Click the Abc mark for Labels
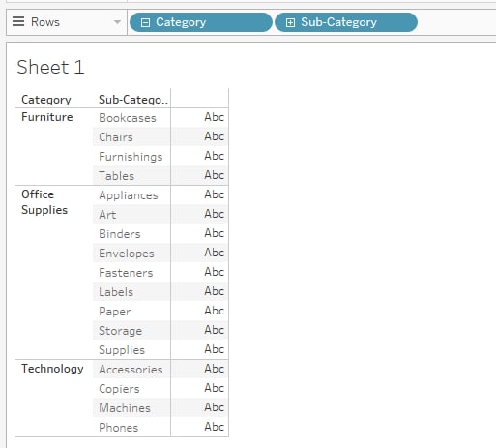This screenshot has width=496, height=448. [214, 291]
